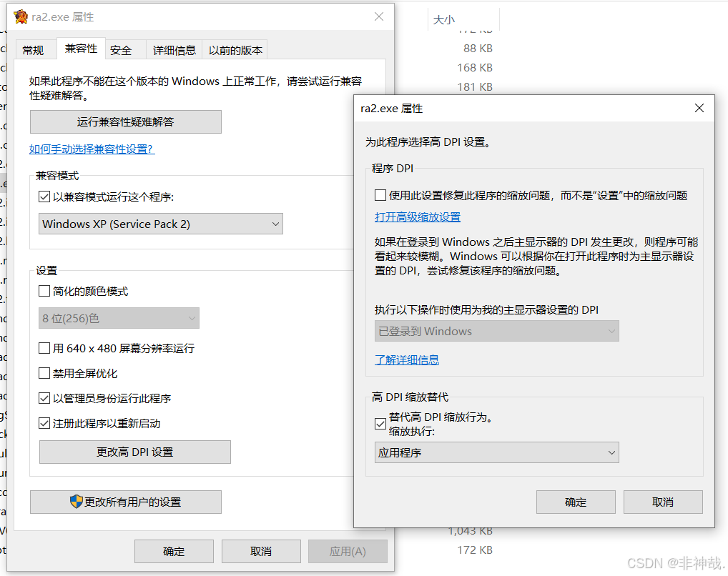
Task: Close the ra2.exe properties window behind
Action: pyautogui.click(x=379, y=16)
